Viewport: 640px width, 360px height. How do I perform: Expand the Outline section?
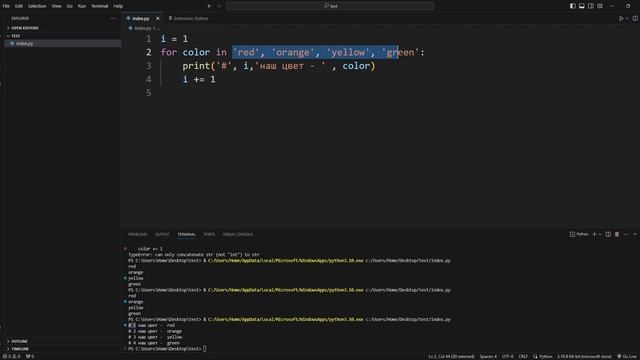pyautogui.click(x=63, y=341)
